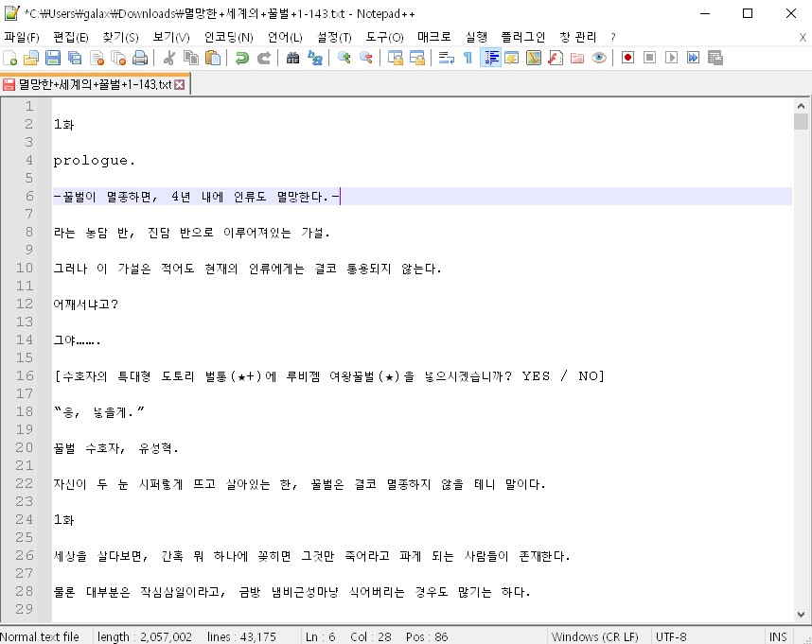The width and height of the screenshot is (812, 644).
Task: Toggle synchronized vertical scrolling
Action: tap(396, 58)
